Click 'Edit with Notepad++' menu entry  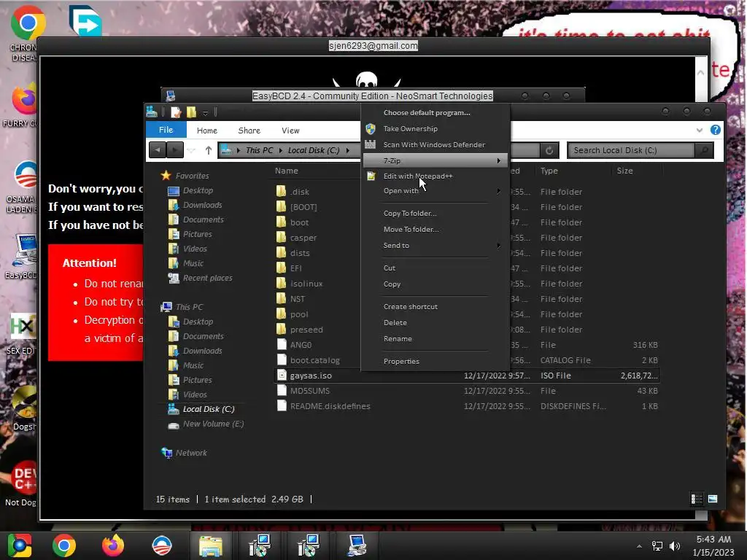click(x=418, y=176)
